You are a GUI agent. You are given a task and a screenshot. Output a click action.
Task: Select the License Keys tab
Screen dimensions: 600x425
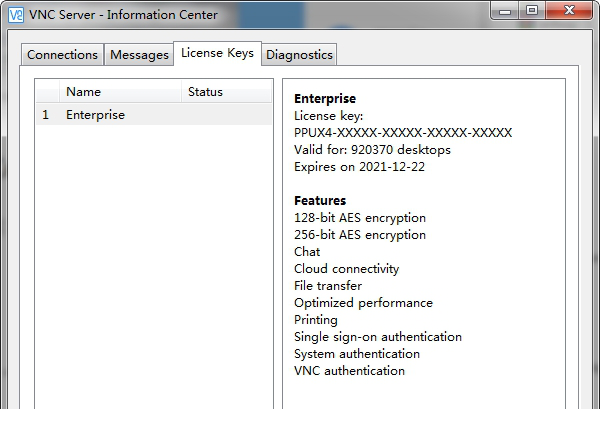(x=217, y=53)
